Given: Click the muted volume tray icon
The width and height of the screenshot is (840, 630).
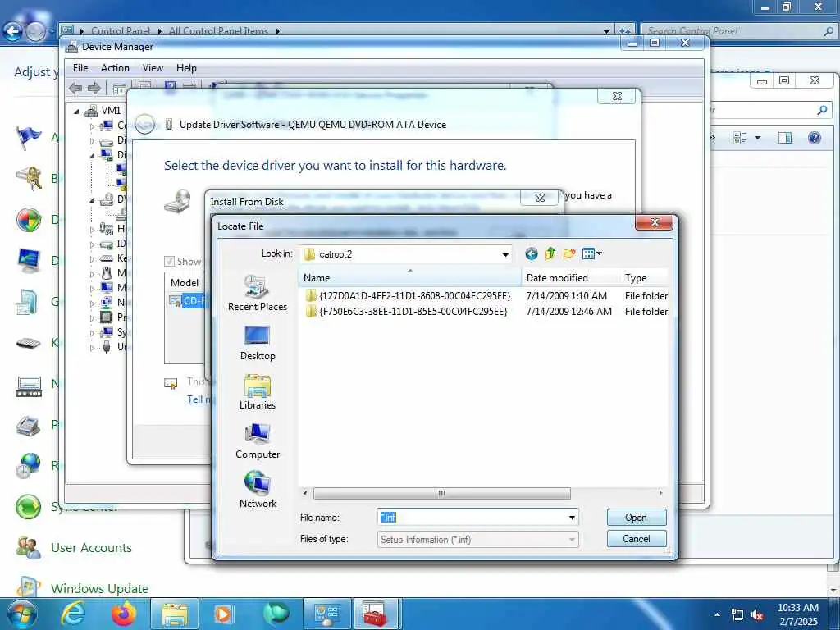Looking at the screenshot, I should pos(757,615).
